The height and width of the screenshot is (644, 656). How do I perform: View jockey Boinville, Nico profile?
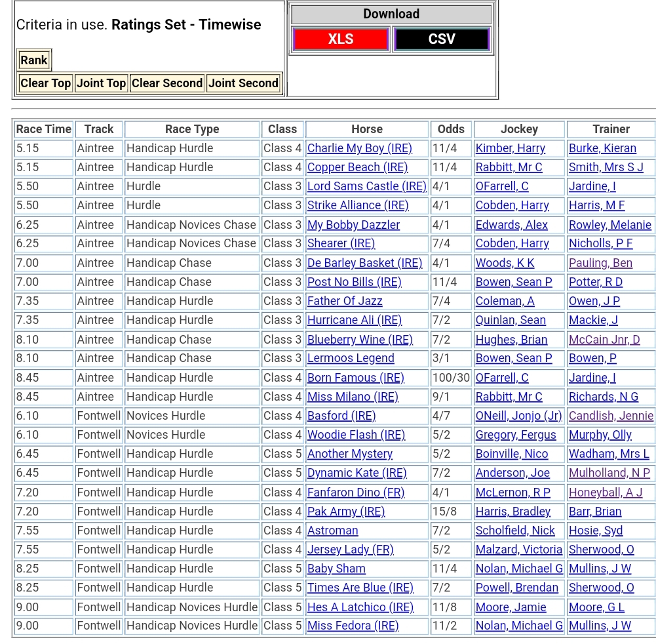click(511, 454)
